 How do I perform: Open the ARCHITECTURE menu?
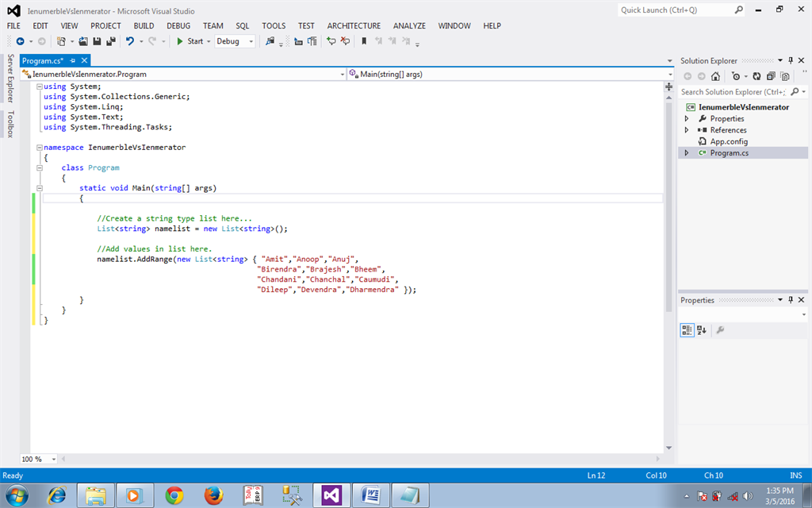(x=354, y=25)
